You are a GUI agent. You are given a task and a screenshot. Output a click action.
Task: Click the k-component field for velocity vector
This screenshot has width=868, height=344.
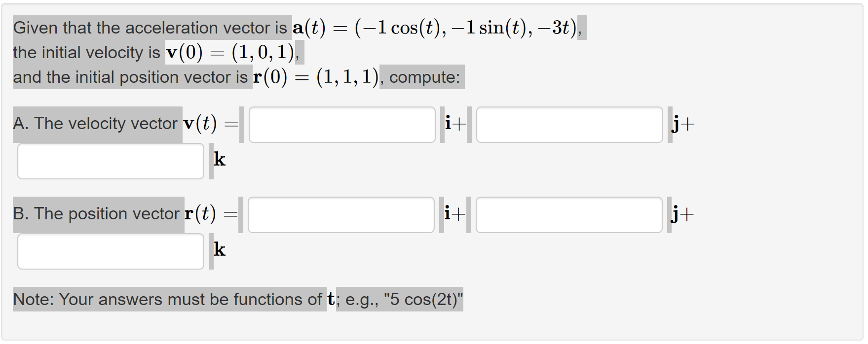[x=111, y=161]
